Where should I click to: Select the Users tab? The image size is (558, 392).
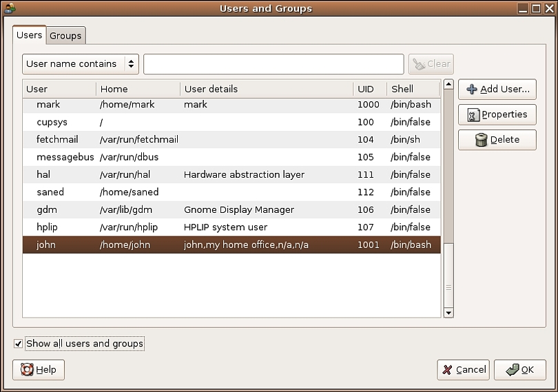(x=29, y=35)
